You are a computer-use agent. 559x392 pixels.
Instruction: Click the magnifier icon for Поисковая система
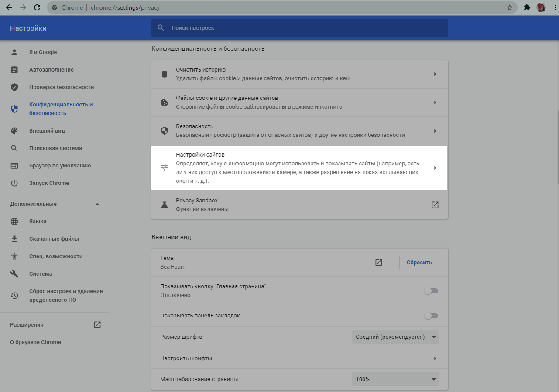click(x=14, y=148)
